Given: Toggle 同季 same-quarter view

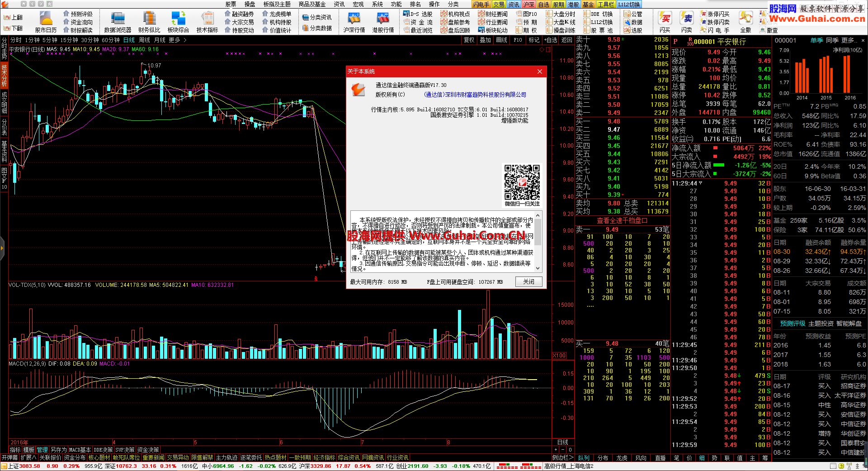Looking at the screenshot, I should tap(832, 40).
